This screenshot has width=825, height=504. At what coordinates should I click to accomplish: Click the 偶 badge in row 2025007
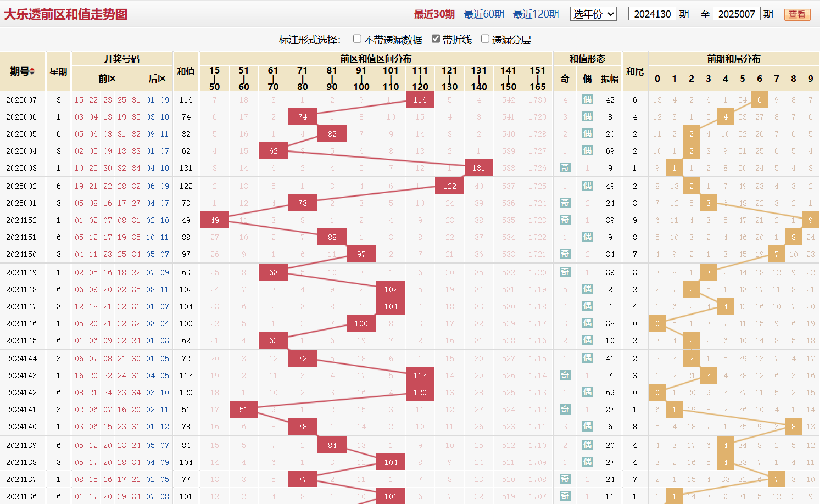point(587,100)
